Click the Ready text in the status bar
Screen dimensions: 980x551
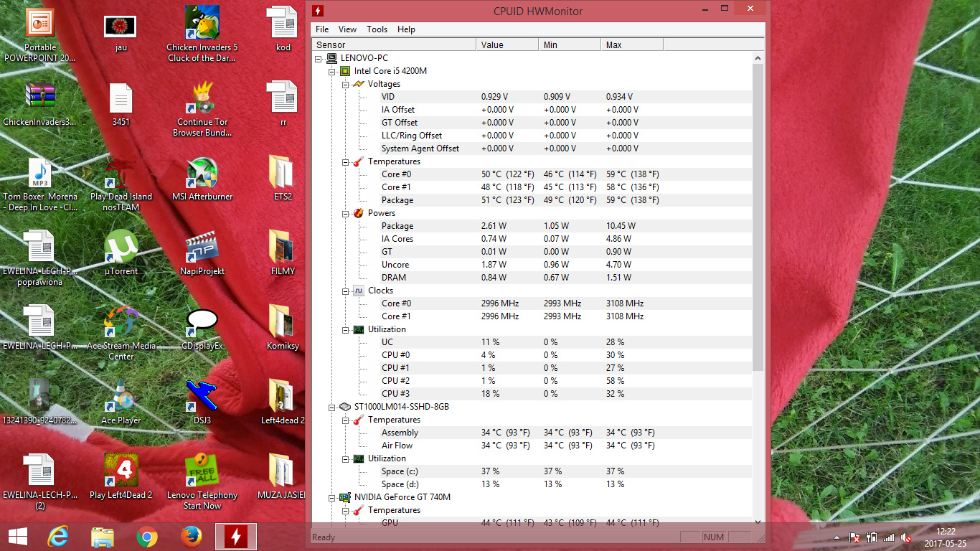324,537
